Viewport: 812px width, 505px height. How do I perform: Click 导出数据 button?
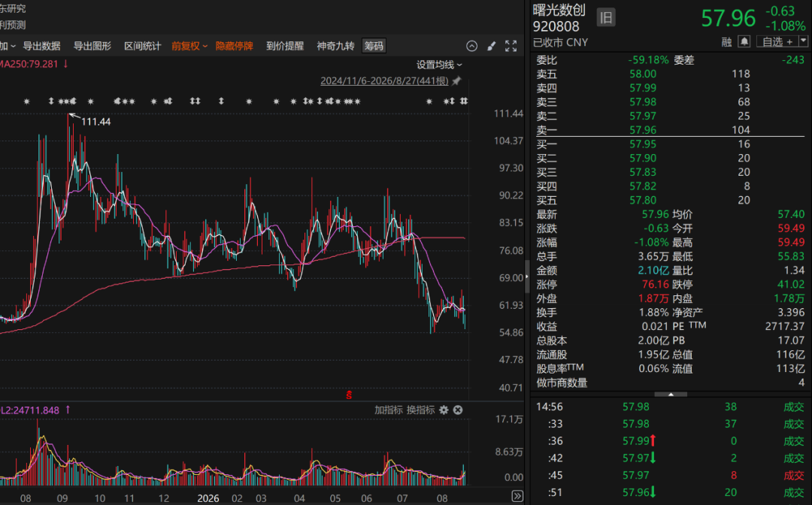tap(42, 46)
